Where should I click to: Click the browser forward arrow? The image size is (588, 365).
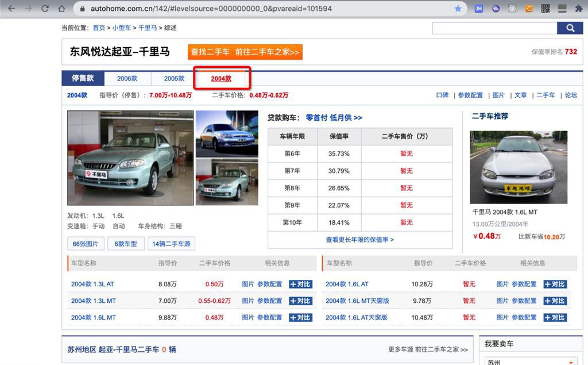[29, 8]
